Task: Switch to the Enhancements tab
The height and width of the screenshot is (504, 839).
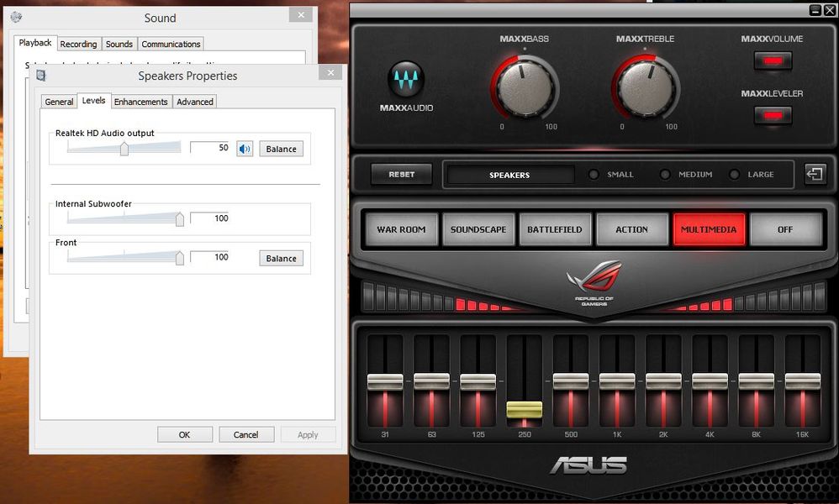Action: pyautogui.click(x=140, y=101)
